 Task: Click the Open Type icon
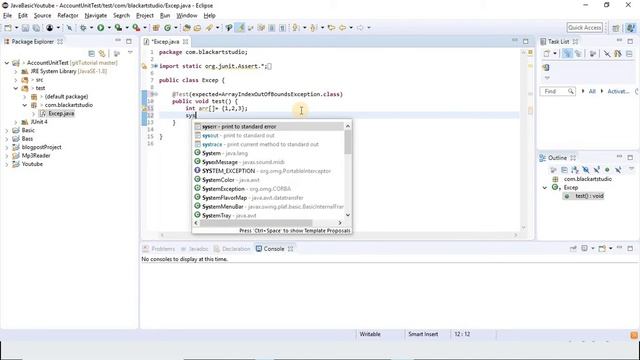187,28
